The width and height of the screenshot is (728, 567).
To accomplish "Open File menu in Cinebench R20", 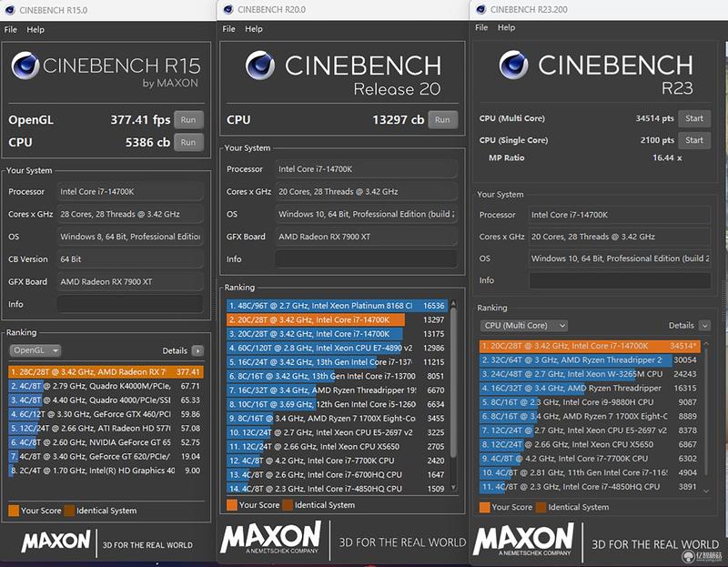I will point(229,29).
